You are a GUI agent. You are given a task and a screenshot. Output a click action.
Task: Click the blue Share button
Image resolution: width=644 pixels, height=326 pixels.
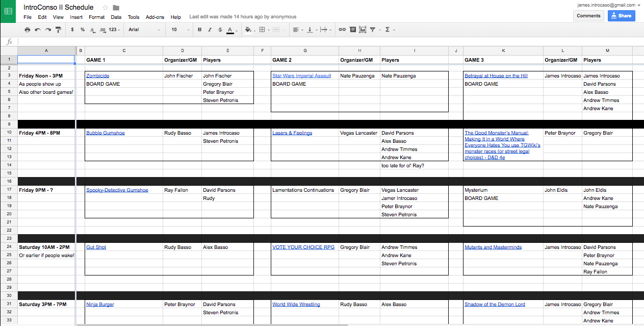(x=621, y=16)
